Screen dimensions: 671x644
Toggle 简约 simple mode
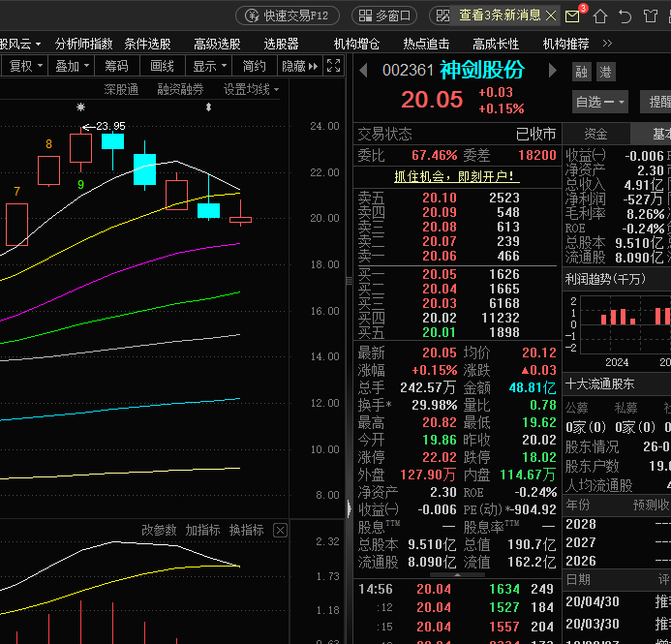click(x=255, y=66)
